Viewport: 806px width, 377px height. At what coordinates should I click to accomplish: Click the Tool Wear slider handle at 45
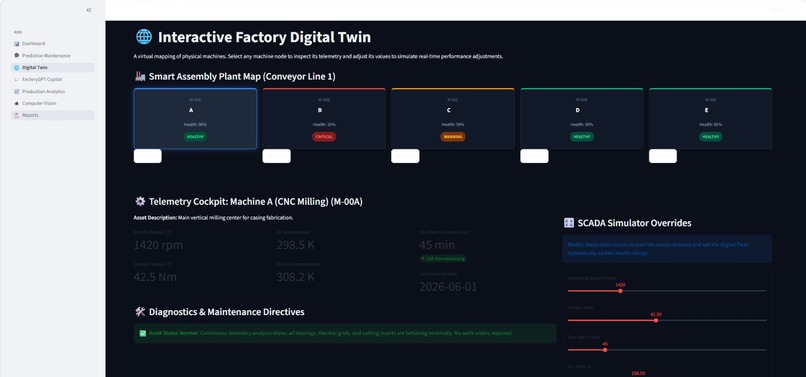tap(605, 350)
